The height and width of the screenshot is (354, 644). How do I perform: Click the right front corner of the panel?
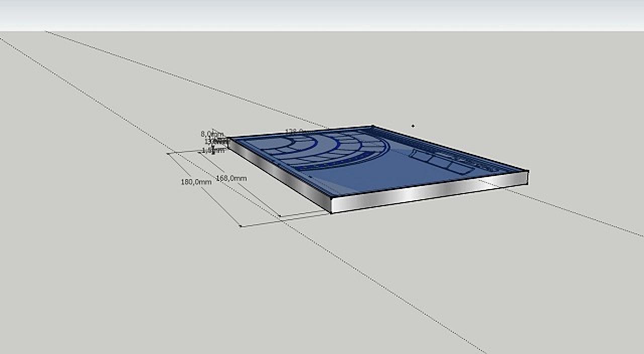[x=528, y=172]
